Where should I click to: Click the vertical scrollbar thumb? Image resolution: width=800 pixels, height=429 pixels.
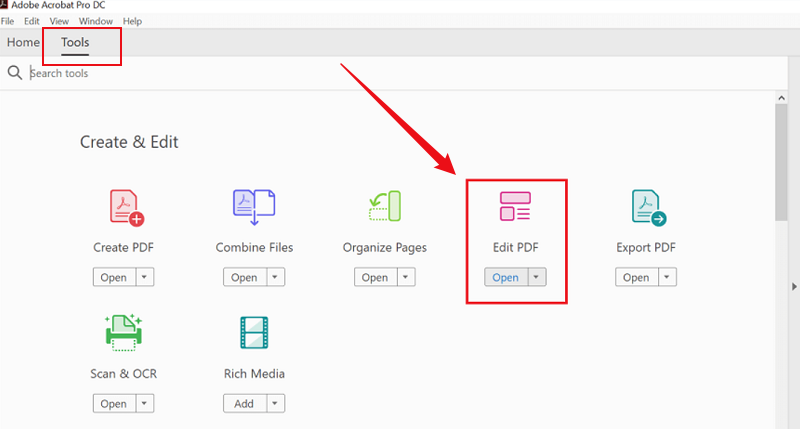click(781, 162)
